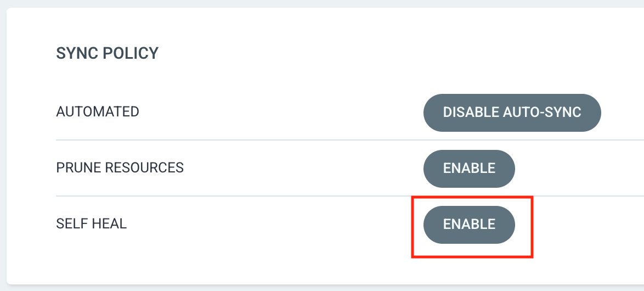Click the divider line under Prune Resources row
Image resolution: width=644 pixels, height=291 pixels.
tap(350, 195)
